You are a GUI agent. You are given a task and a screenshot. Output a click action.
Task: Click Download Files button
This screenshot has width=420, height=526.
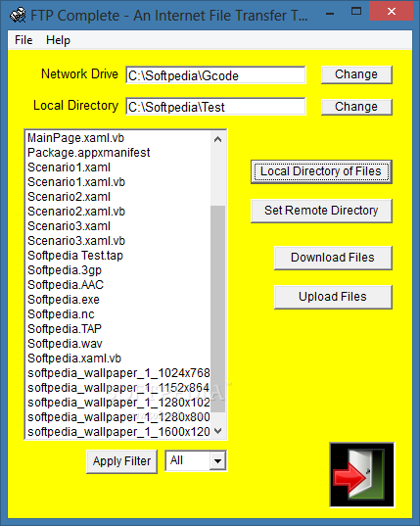click(333, 258)
